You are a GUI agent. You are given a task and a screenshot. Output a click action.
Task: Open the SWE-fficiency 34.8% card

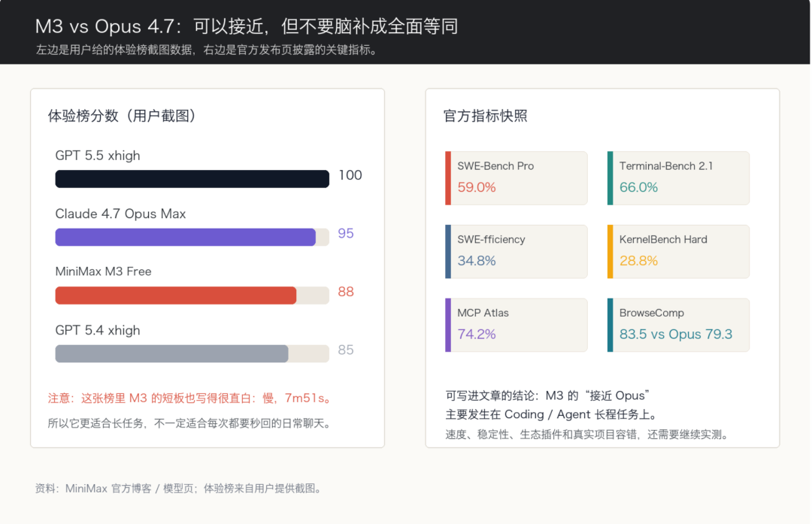[x=517, y=252]
